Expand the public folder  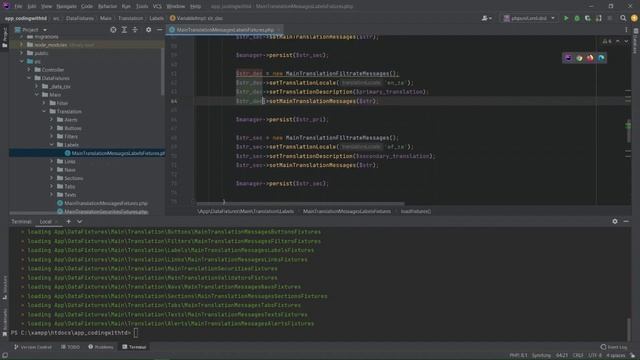point(21,53)
